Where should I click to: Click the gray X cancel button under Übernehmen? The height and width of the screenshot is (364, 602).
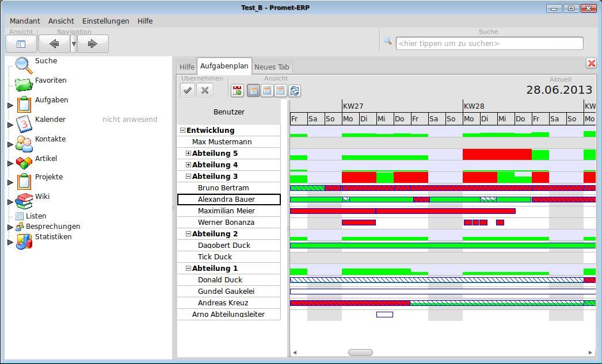[205, 90]
